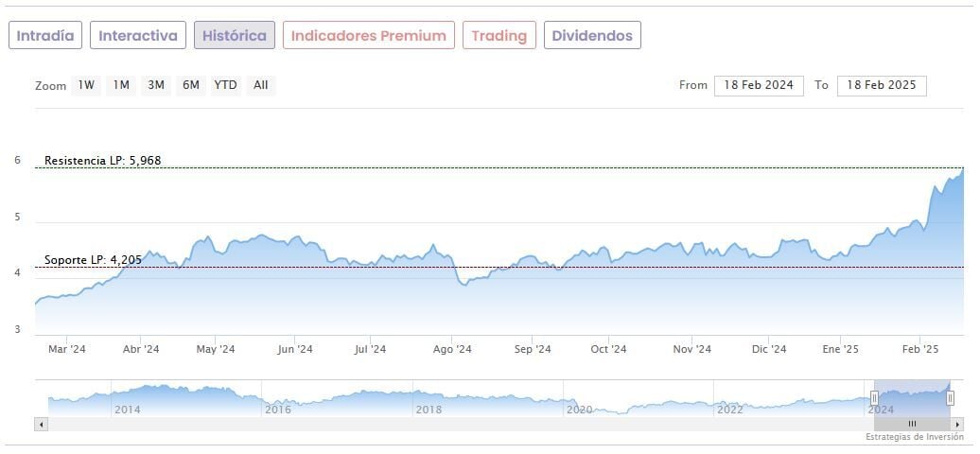Click the From date field
This screenshot has height=454, width=980.
(x=759, y=85)
